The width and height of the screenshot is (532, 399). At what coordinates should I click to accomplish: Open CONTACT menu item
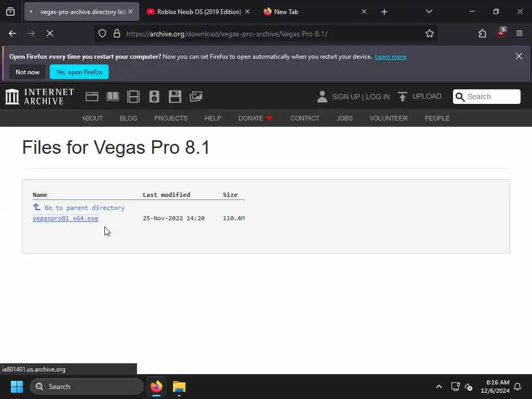(304, 118)
